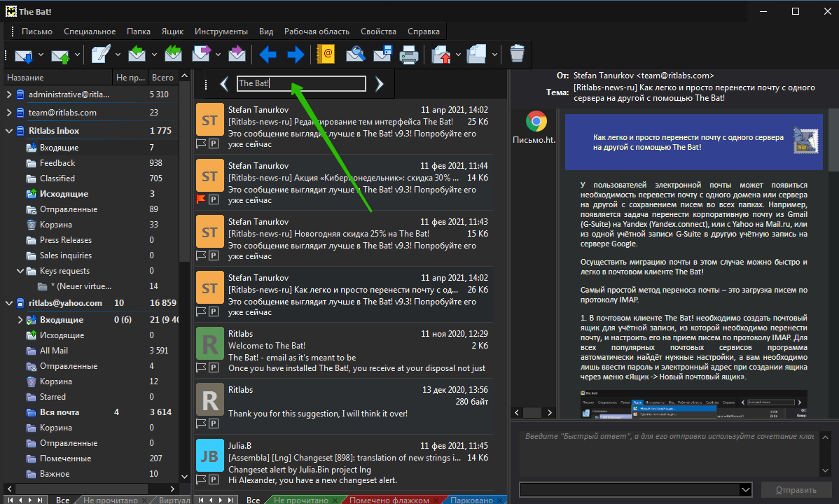Click search bar grip handle icon
This screenshot has width=839, height=504.
coord(206,84)
